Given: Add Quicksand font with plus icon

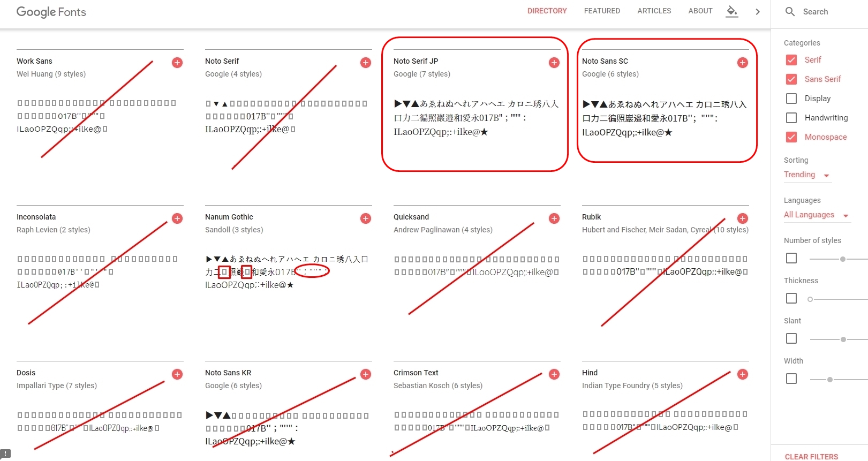Looking at the screenshot, I should pos(554,218).
